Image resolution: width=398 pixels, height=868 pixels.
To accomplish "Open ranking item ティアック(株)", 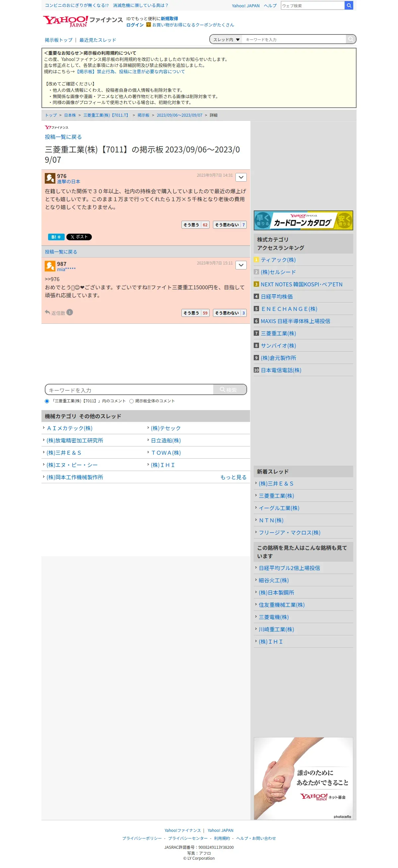I will click(278, 260).
